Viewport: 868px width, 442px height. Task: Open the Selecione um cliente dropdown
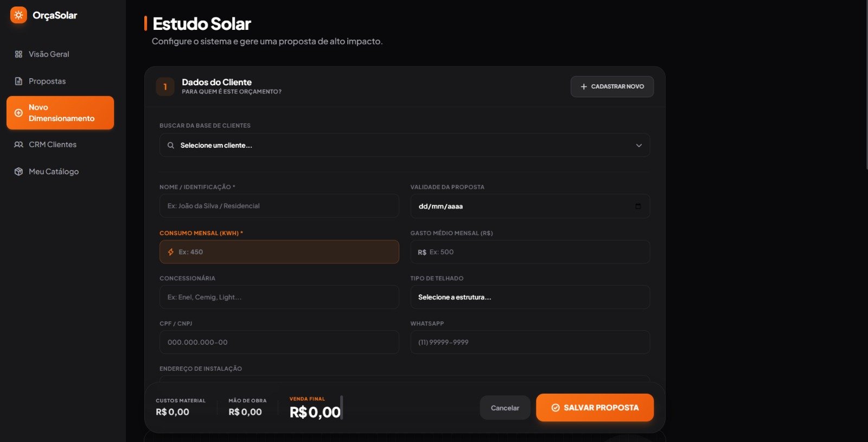(404, 145)
